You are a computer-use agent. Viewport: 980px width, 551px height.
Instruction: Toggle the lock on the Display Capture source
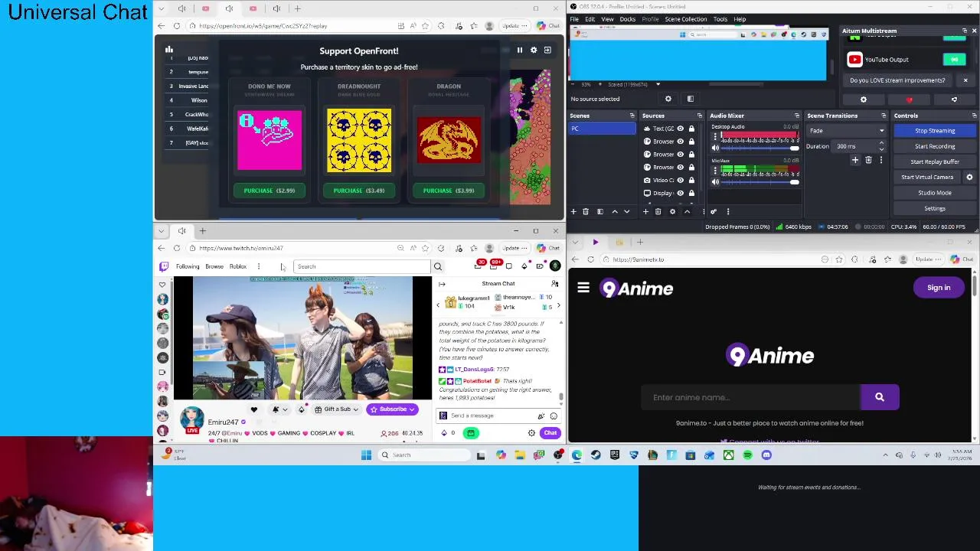point(691,193)
